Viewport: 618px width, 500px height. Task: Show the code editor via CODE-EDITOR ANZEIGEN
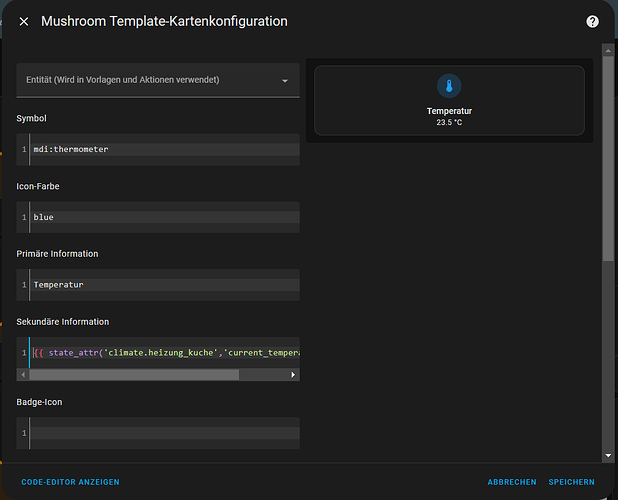pos(70,482)
